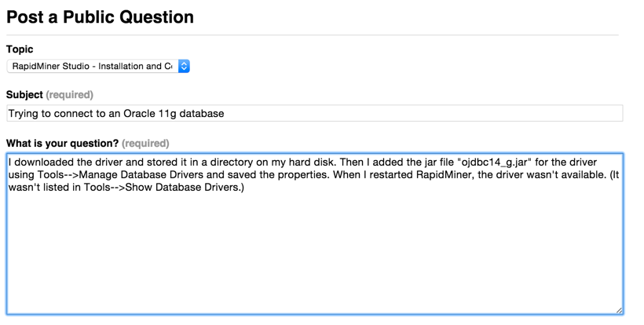Image resolution: width=644 pixels, height=325 pixels.
Task: Click the textarea resize grip corner
Action: point(618,310)
